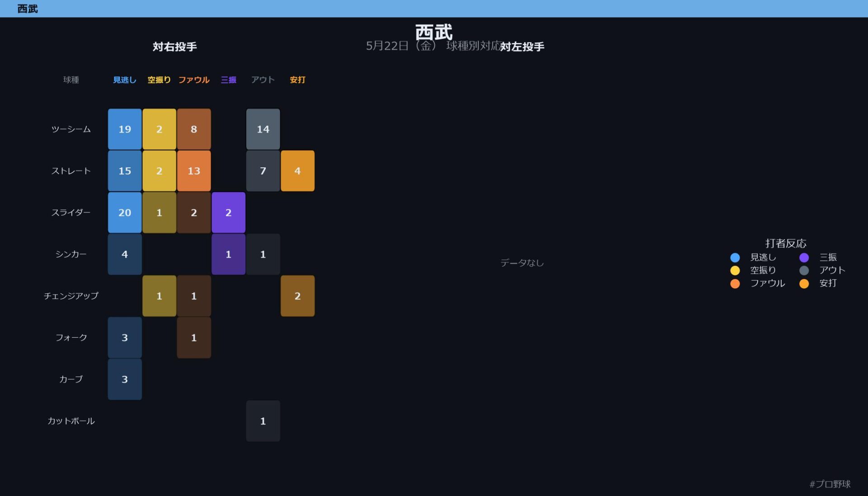Click シンカー アウト cell showing 1
868x496 pixels.
[x=263, y=254]
